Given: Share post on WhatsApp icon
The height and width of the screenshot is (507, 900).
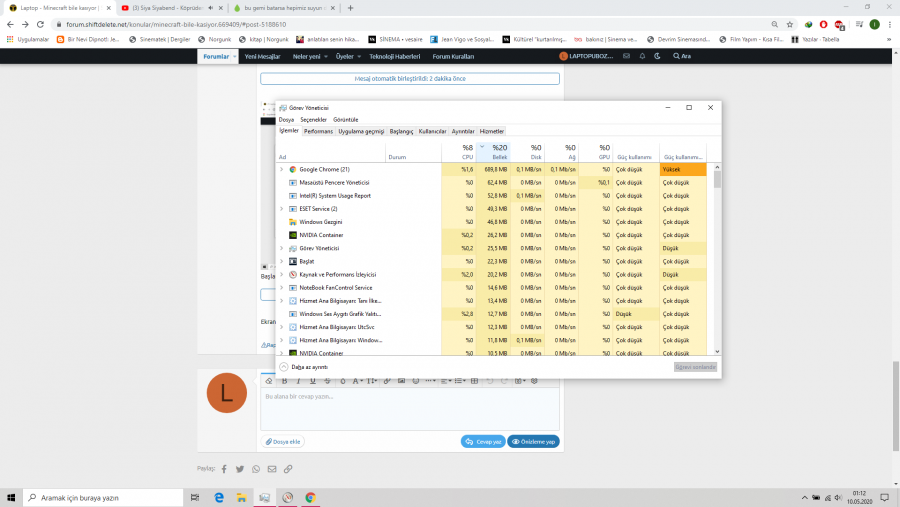Looking at the screenshot, I should [x=256, y=469].
